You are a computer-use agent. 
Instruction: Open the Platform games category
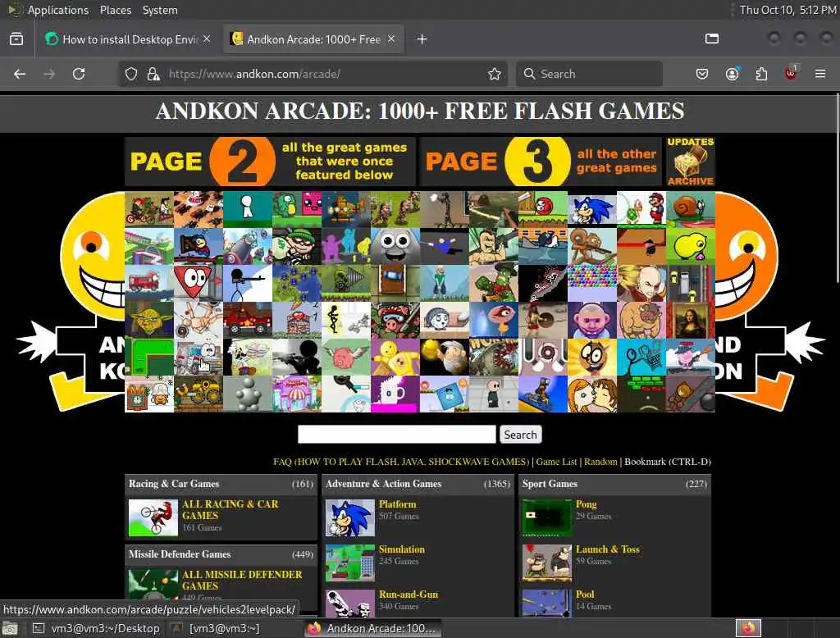[x=398, y=504]
